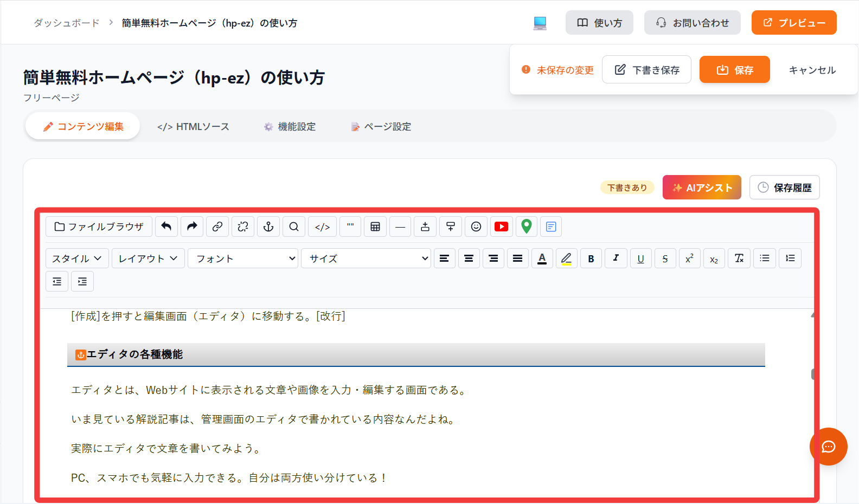
Task: Open find with the magnifier icon
Action: [294, 227]
